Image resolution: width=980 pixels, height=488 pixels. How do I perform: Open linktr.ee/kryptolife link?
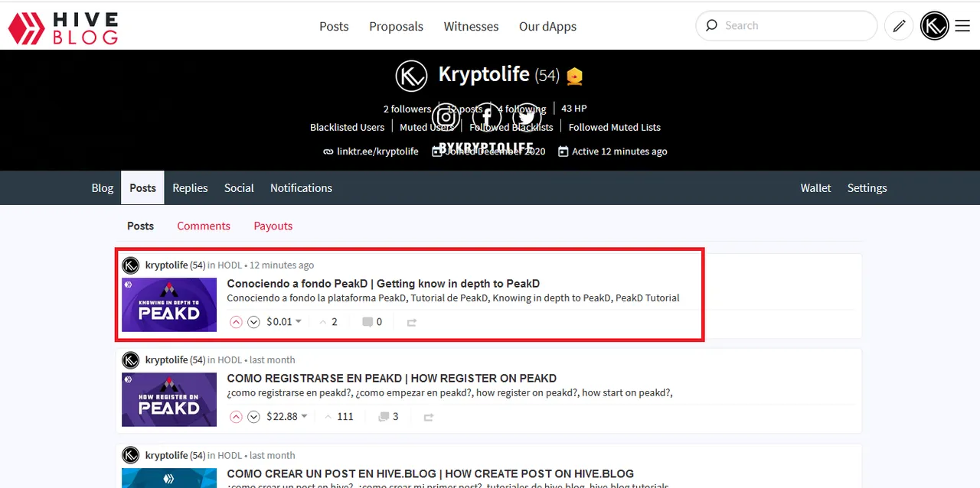pyautogui.click(x=377, y=151)
